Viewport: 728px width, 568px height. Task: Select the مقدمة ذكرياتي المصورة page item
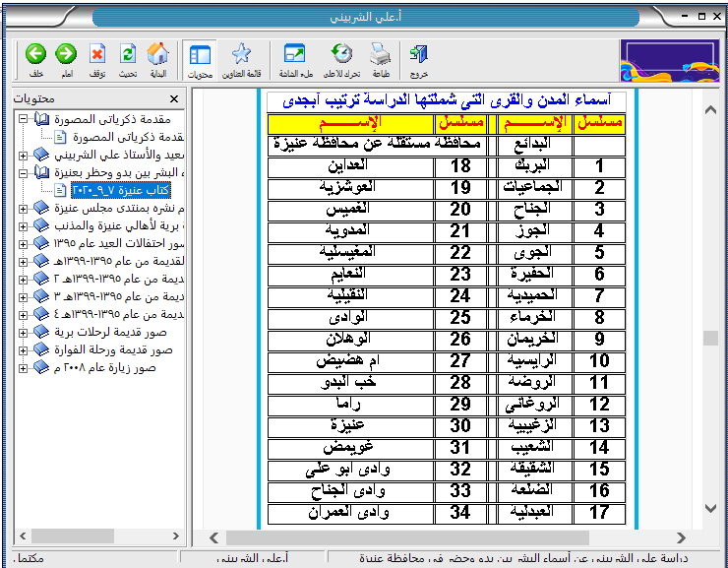128,137
